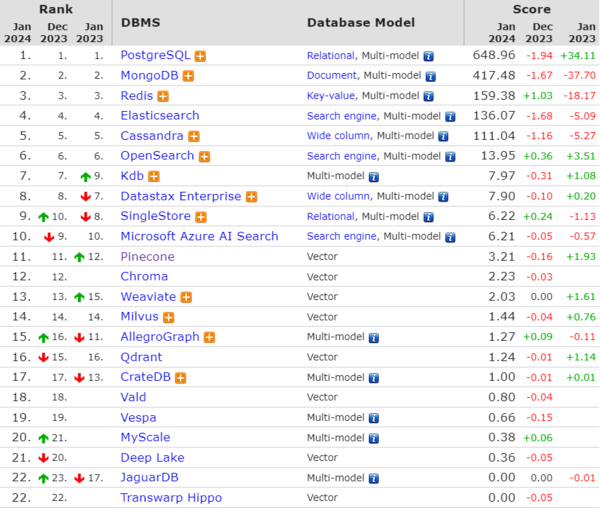
Task: Click Wide column link in the Cassandra row
Action: (338, 136)
